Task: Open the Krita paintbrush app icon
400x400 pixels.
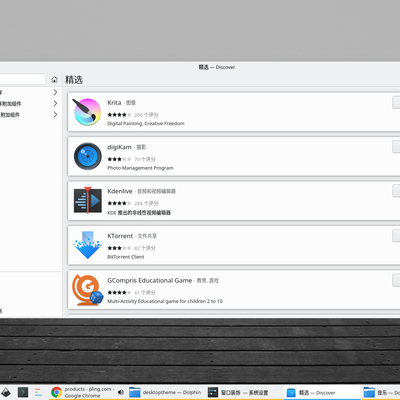Action: pos(87,112)
